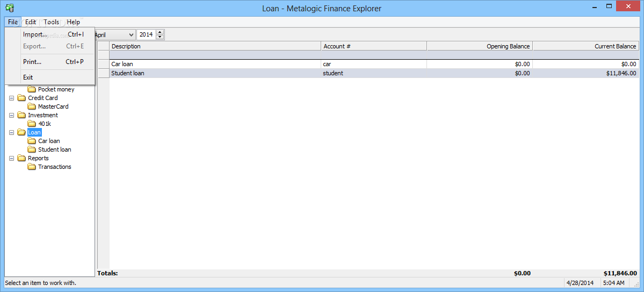This screenshot has height=292, width=644.
Task: Click the row selector beside Student loan
Action: click(x=104, y=73)
